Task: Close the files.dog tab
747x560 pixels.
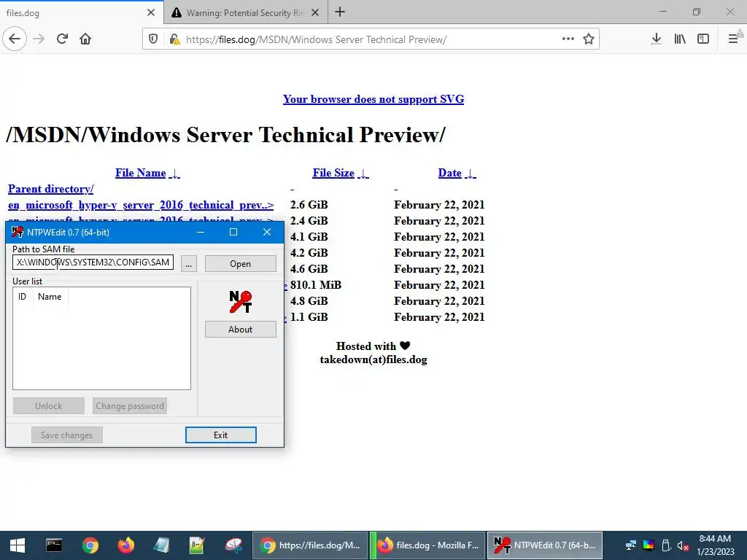Action: pos(151,12)
